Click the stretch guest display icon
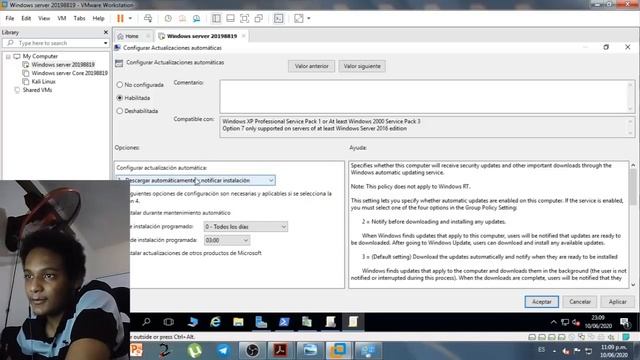The height and width of the screenshot is (360, 640). coord(299,18)
